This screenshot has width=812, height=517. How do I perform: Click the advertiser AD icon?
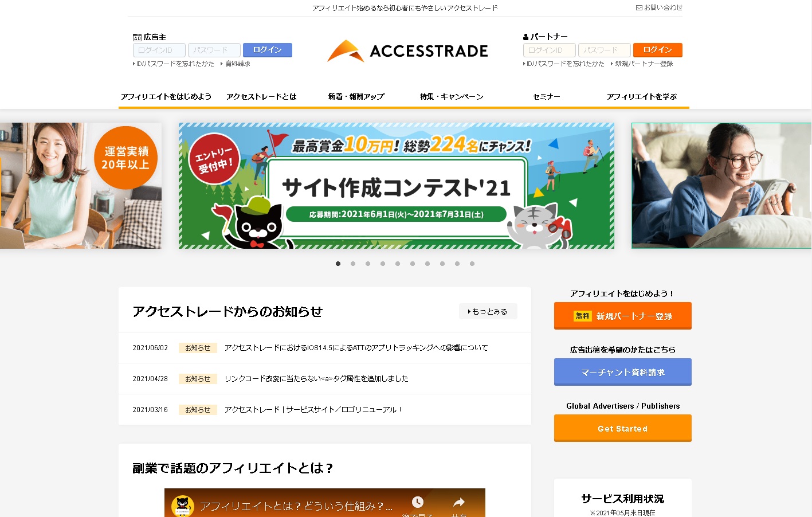click(137, 37)
